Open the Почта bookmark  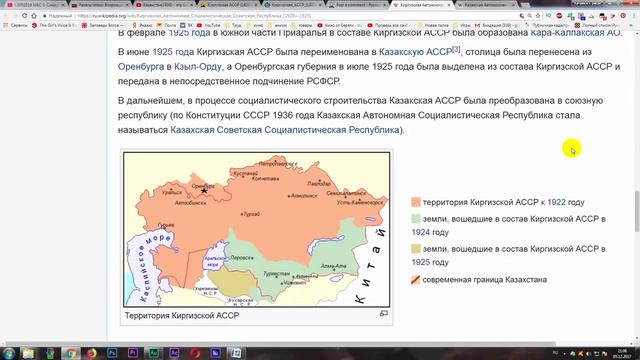167,25
